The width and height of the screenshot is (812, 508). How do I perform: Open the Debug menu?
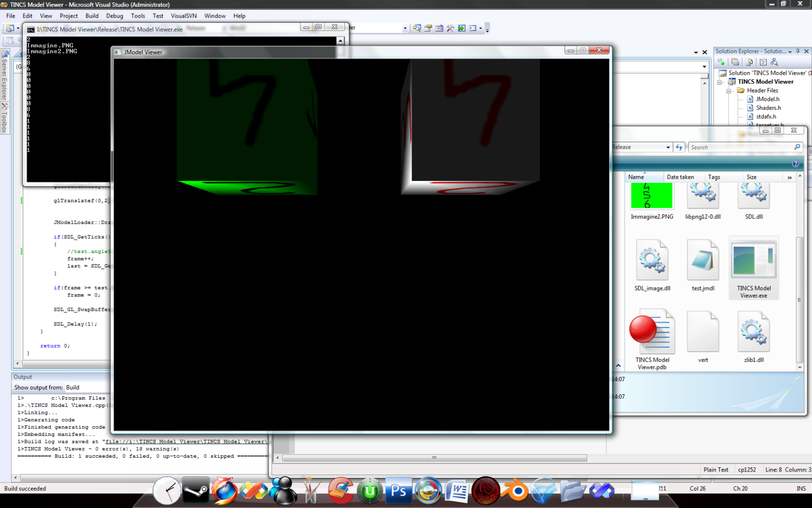click(x=115, y=16)
